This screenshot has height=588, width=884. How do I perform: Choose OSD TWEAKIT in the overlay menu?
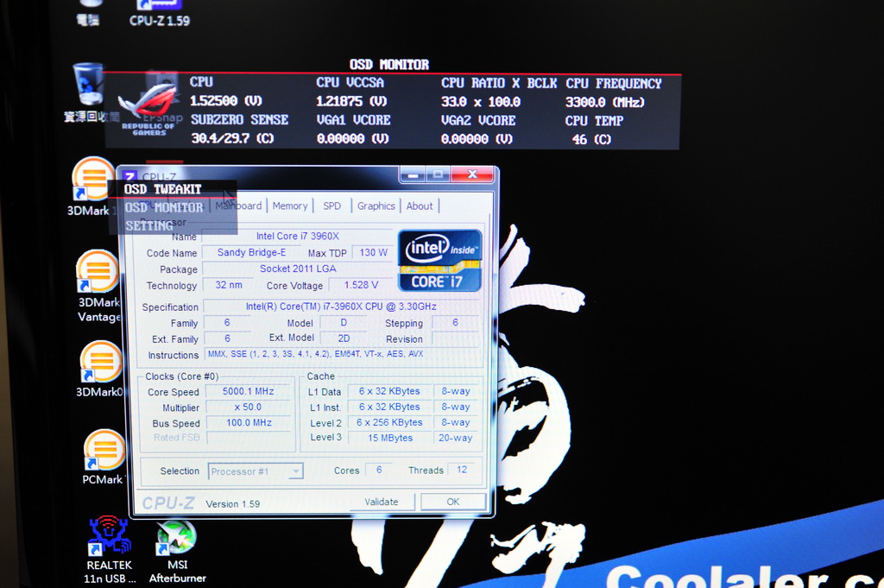(162, 189)
